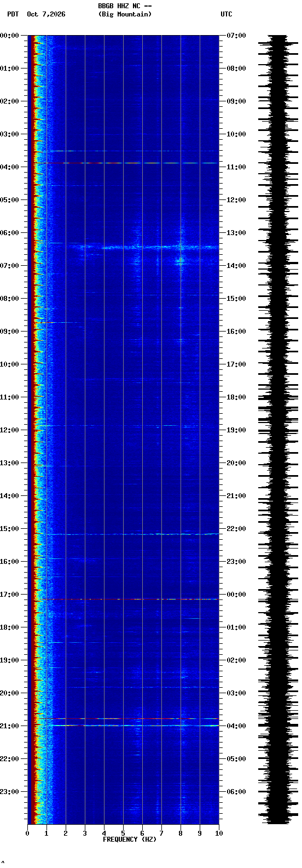Click the '15:00' PDT label on the left axis
This screenshot has height=868, width=302.
pyautogui.click(x=9, y=529)
